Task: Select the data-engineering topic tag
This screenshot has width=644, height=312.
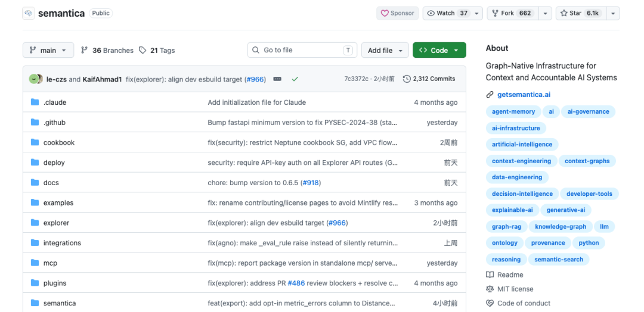Action: coord(517,177)
